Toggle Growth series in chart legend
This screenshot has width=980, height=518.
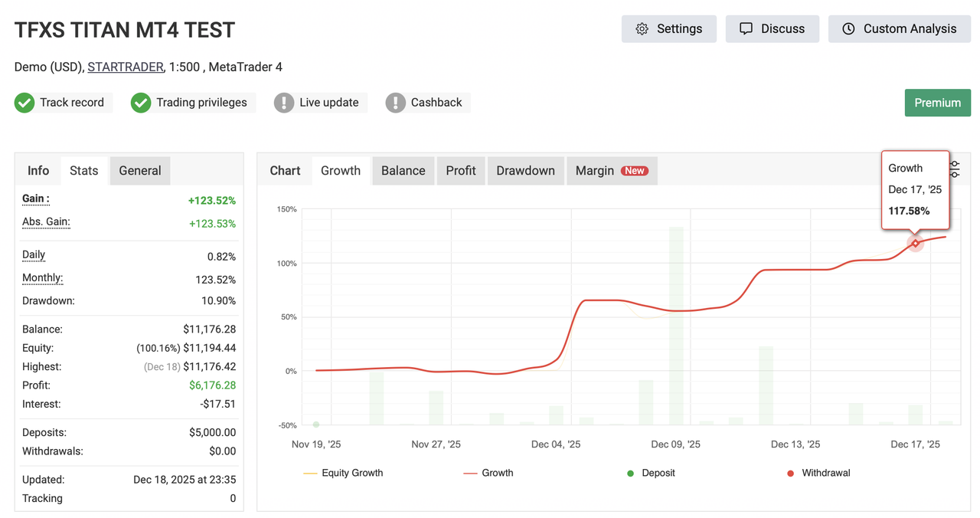pos(488,473)
